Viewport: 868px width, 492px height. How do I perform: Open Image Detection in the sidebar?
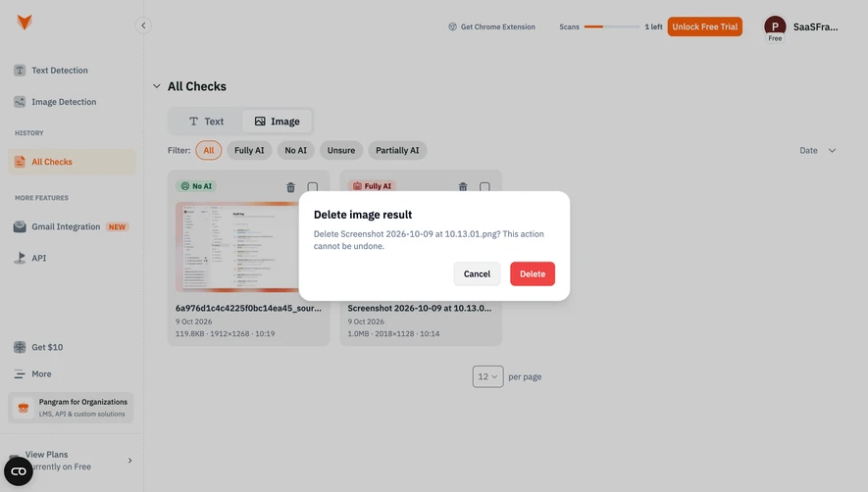(64, 102)
